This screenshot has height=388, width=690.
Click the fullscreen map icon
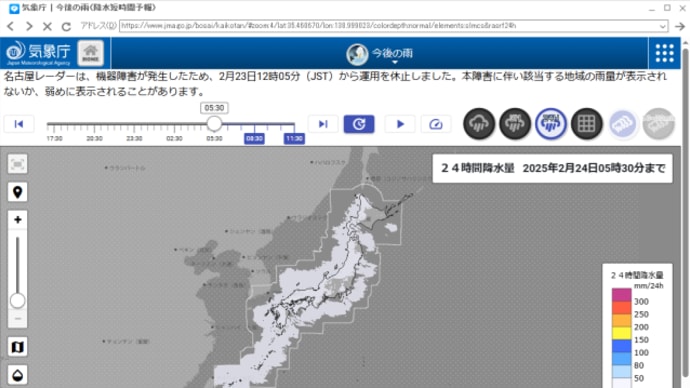tap(18, 164)
